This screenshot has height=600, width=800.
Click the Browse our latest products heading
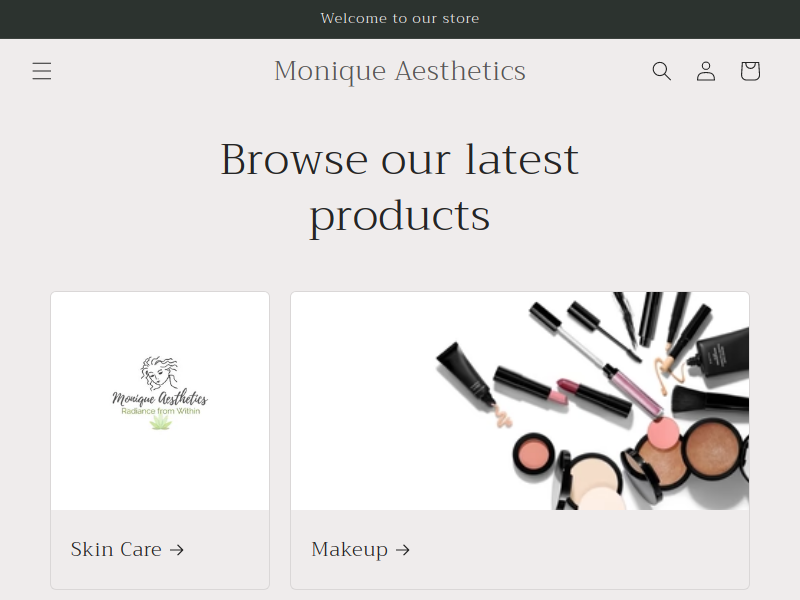pos(399,188)
